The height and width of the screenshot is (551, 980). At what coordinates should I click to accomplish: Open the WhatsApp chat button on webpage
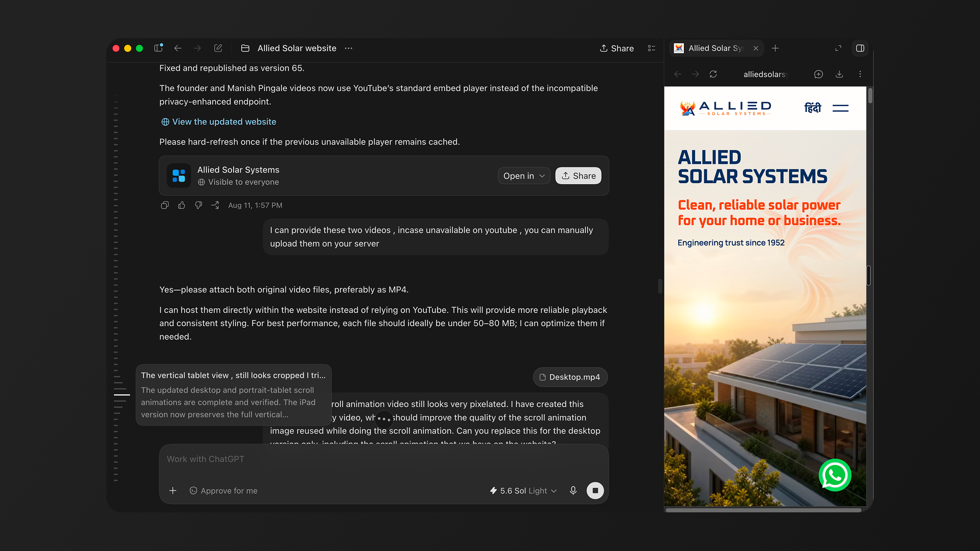pyautogui.click(x=835, y=475)
